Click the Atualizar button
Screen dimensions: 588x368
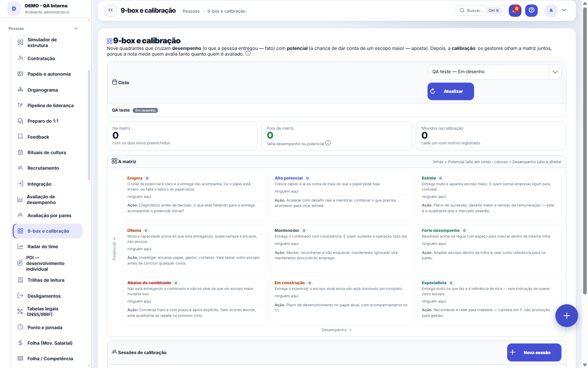tap(451, 91)
